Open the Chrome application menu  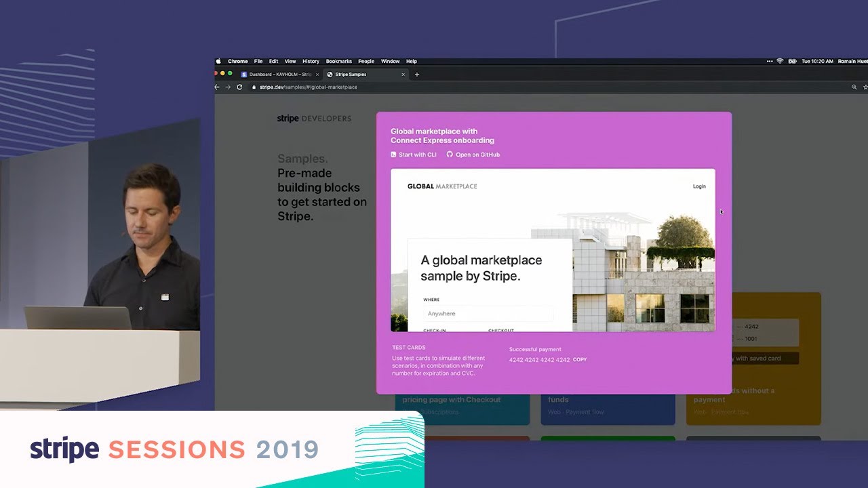coord(237,61)
